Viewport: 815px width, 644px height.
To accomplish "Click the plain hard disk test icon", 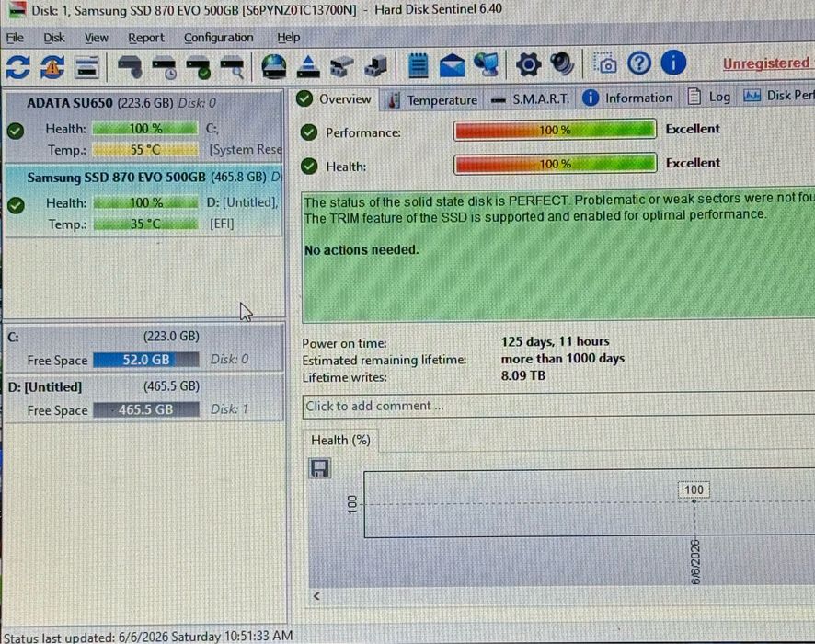I will [130, 67].
